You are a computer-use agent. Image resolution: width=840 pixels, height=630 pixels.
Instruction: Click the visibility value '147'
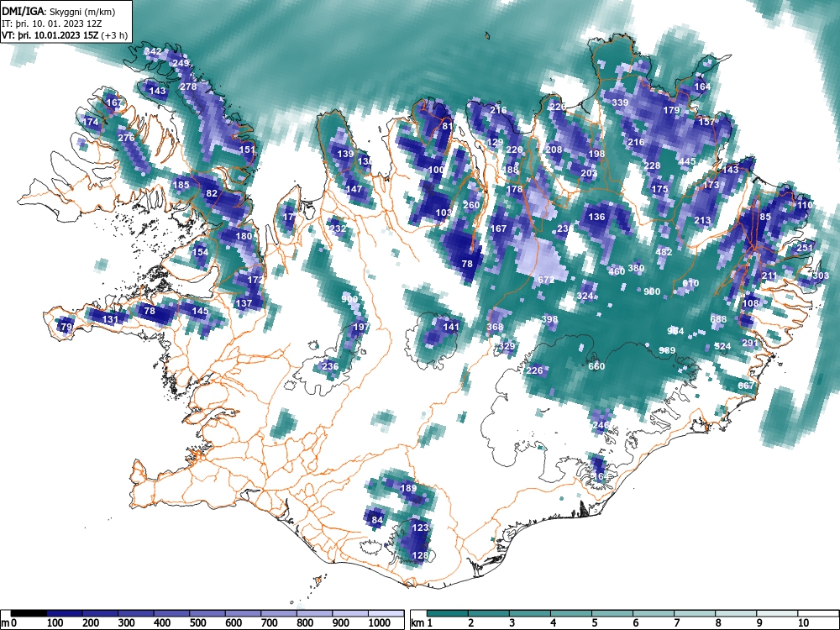click(x=354, y=189)
